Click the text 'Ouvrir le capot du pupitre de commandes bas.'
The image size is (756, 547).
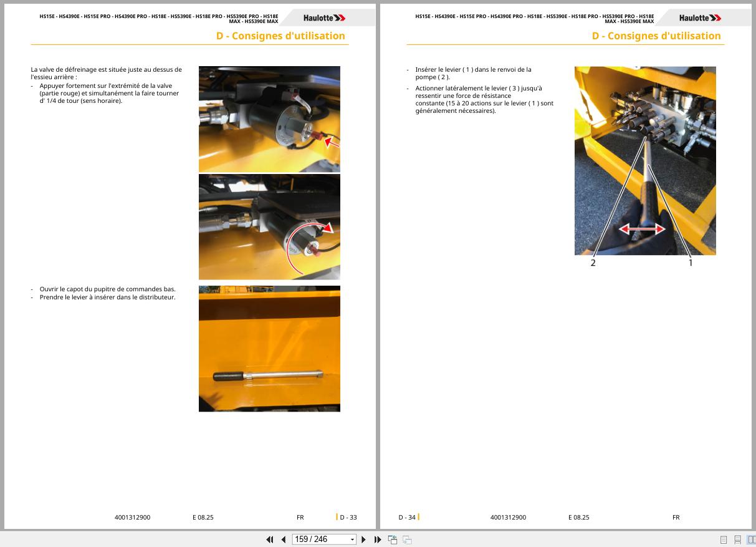107,289
